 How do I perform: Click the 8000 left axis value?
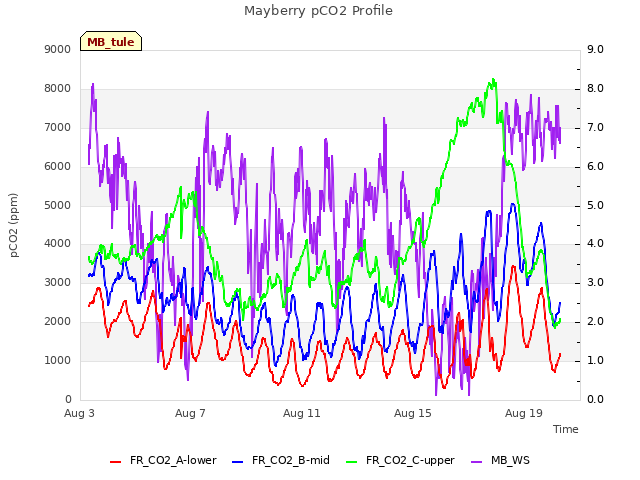coord(58,89)
